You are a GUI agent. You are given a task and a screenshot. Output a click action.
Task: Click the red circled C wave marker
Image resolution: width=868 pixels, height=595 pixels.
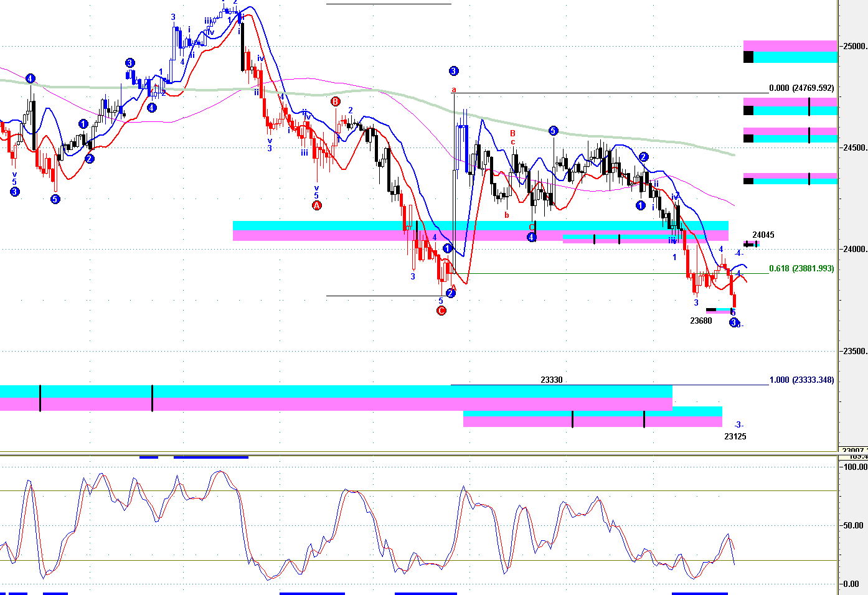[x=441, y=311]
